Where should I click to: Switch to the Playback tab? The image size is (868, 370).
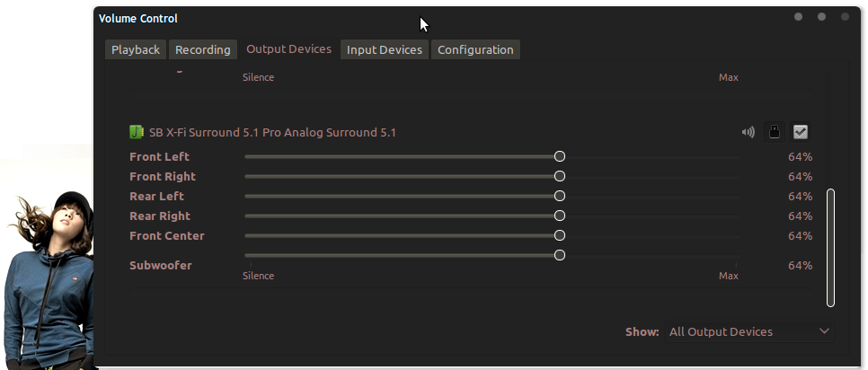136,49
